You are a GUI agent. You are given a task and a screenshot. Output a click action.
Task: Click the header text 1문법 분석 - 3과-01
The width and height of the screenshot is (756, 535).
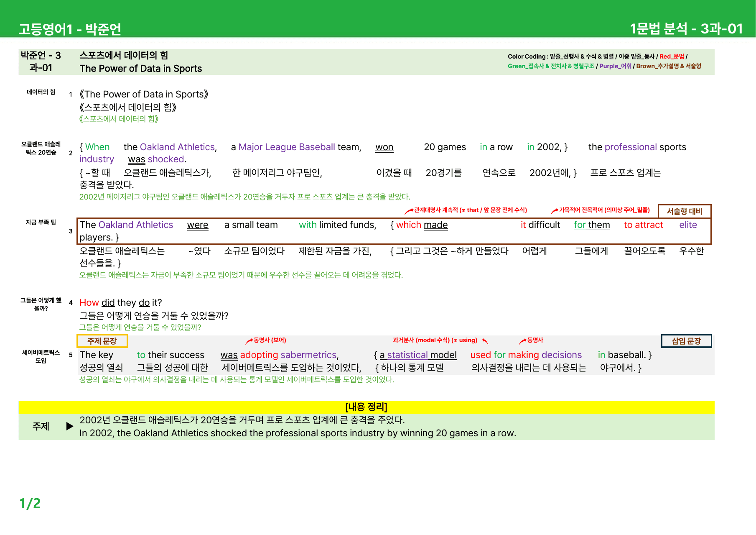coord(686,28)
